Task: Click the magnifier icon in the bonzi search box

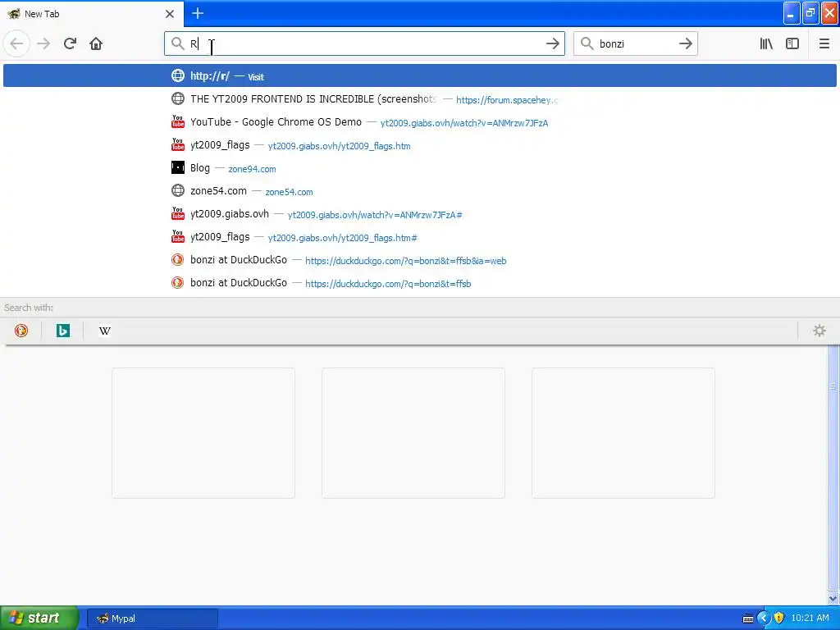Action: (x=587, y=43)
